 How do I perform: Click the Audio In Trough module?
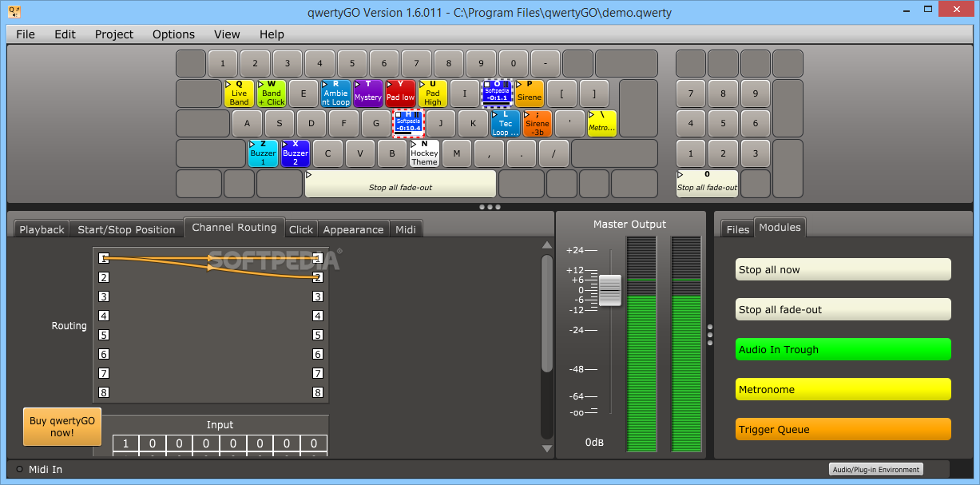(x=843, y=349)
